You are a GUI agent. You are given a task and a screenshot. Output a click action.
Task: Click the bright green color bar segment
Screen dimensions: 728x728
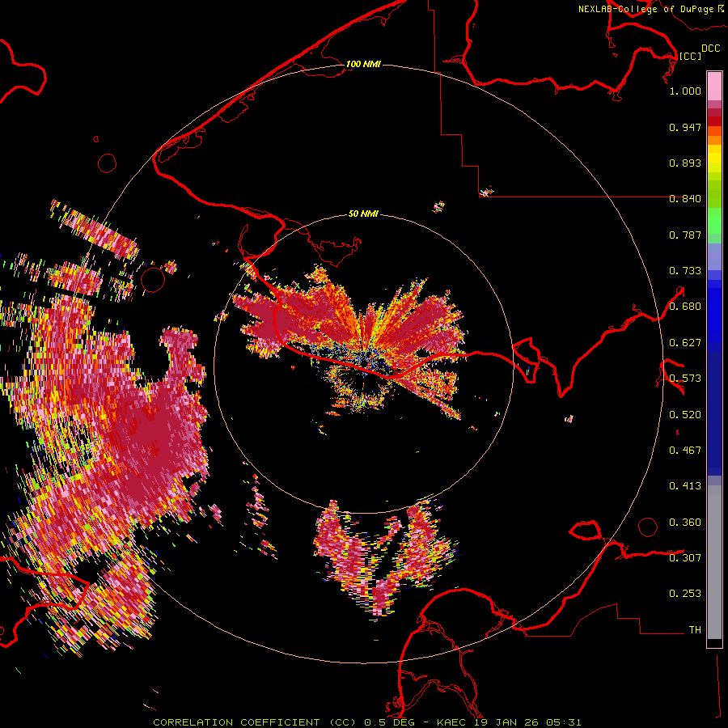(714, 221)
